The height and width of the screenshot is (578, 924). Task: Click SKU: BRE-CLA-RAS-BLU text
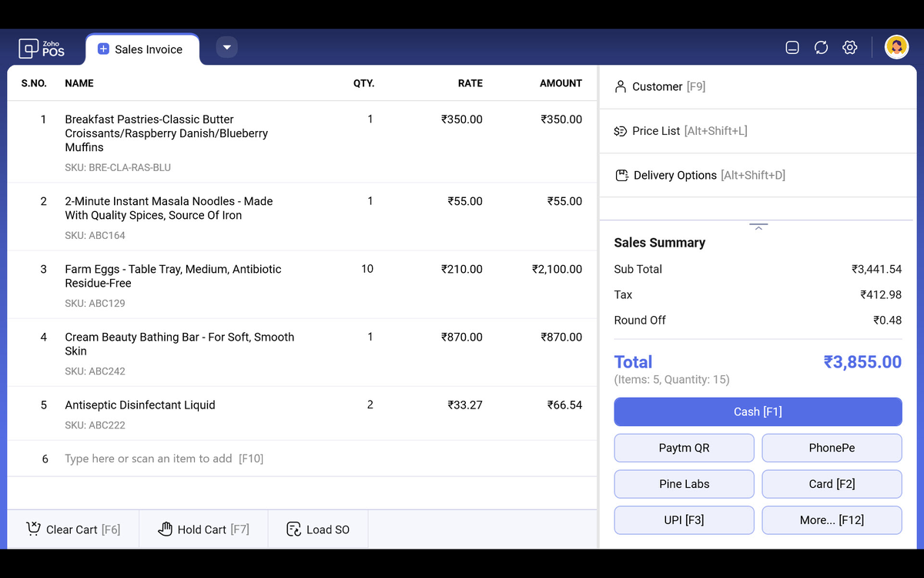[118, 167]
